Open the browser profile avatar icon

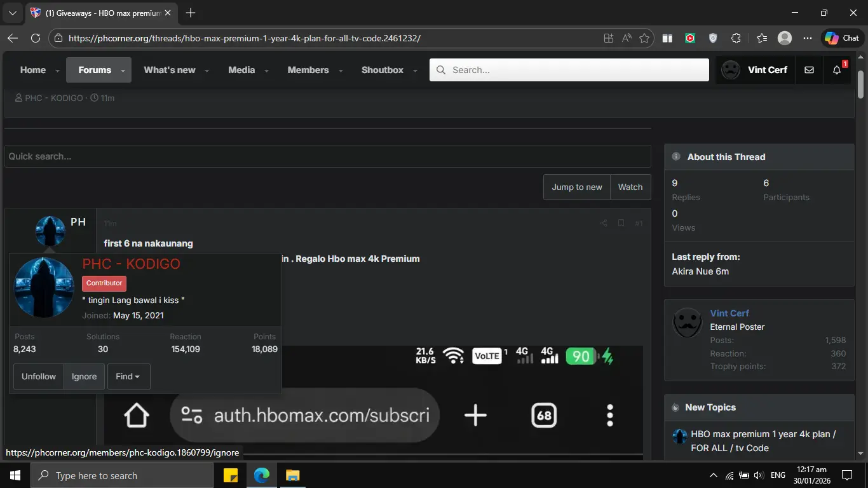(x=785, y=38)
